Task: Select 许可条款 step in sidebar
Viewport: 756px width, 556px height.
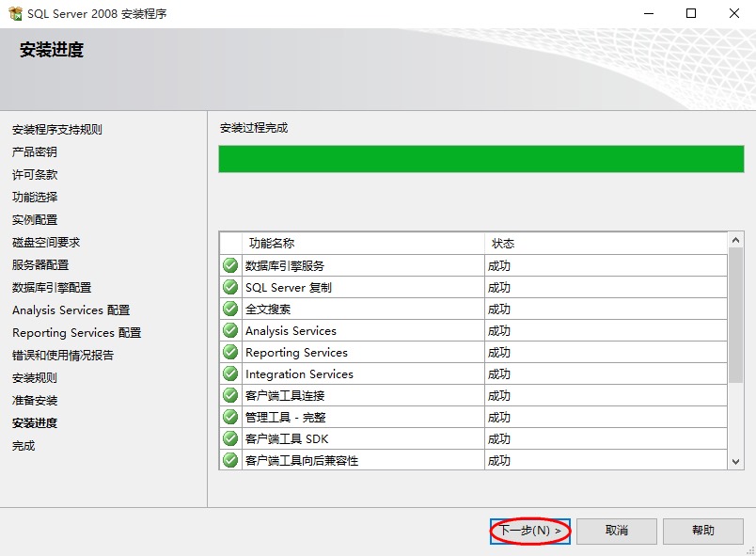Action: click(x=35, y=175)
